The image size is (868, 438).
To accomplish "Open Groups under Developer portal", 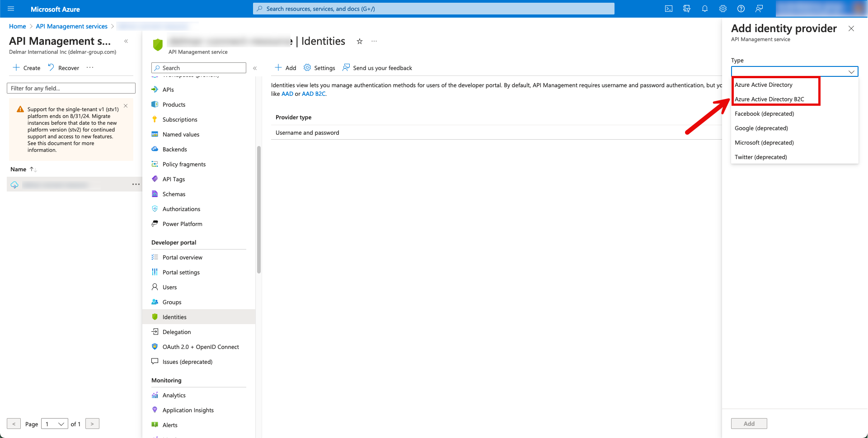I will (x=199, y=302).
